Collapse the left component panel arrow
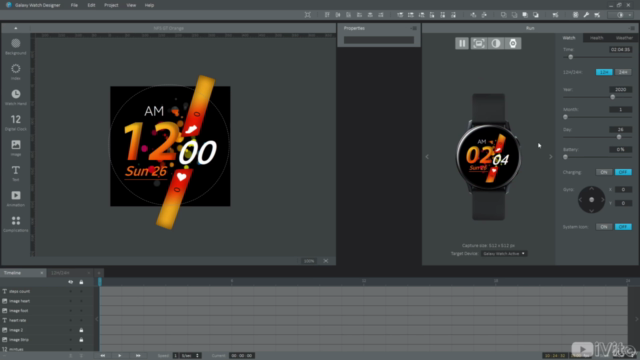The width and height of the screenshot is (640, 360). click(x=16, y=28)
